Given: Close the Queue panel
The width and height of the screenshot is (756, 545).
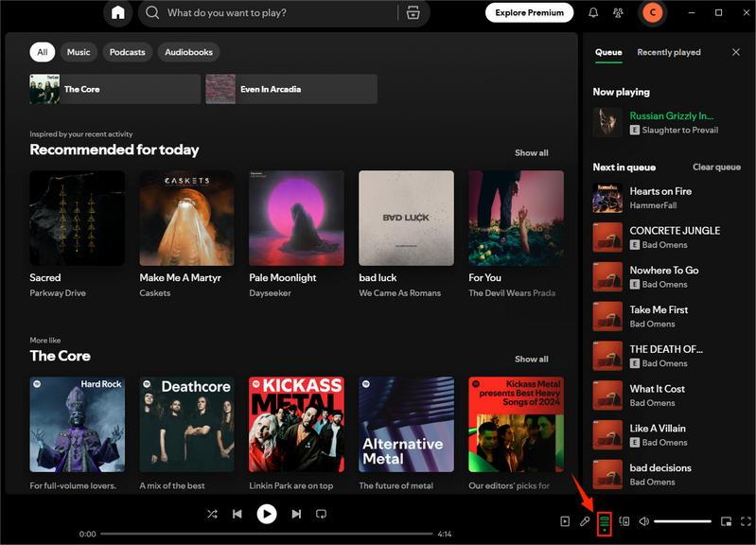Looking at the screenshot, I should click(x=736, y=52).
